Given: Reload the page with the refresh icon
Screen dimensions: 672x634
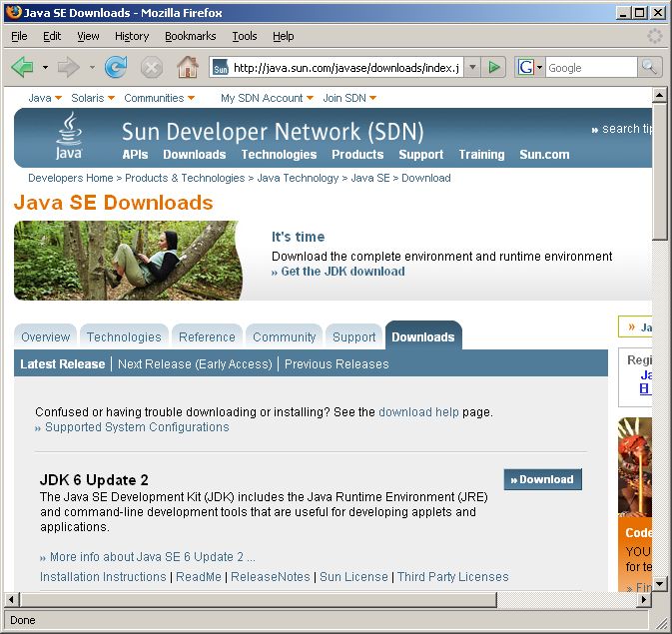Looking at the screenshot, I should tap(116, 67).
